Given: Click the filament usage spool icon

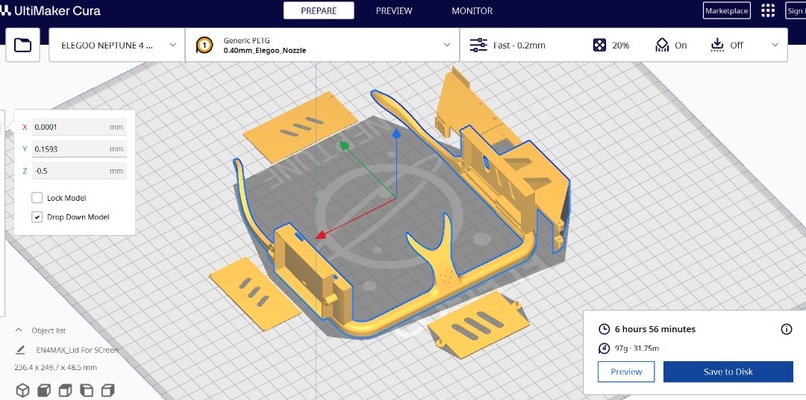Looking at the screenshot, I should click(604, 349).
